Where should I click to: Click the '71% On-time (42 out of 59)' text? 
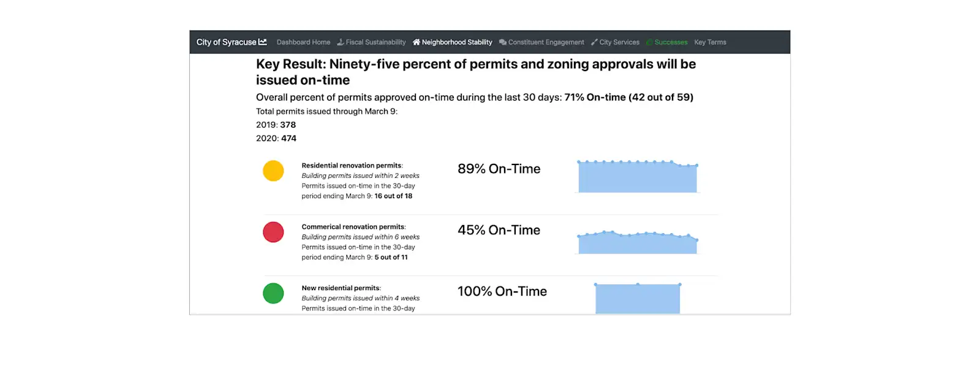click(629, 97)
